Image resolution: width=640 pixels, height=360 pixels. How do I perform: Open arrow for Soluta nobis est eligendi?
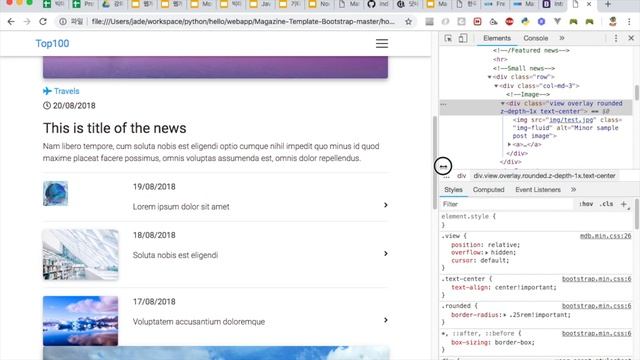tap(385, 253)
